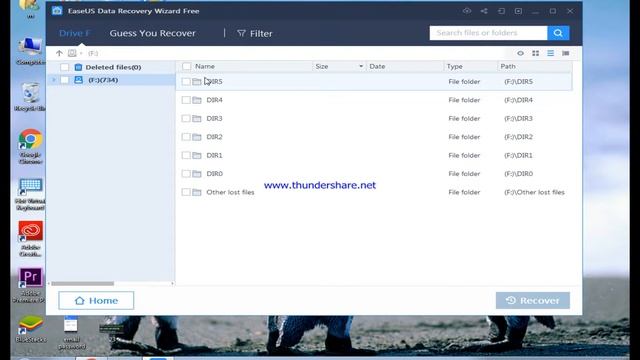The height and width of the screenshot is (360, 640).
Task: Click the (F:)\DIR4 path cell
Action: click(518, 100)
